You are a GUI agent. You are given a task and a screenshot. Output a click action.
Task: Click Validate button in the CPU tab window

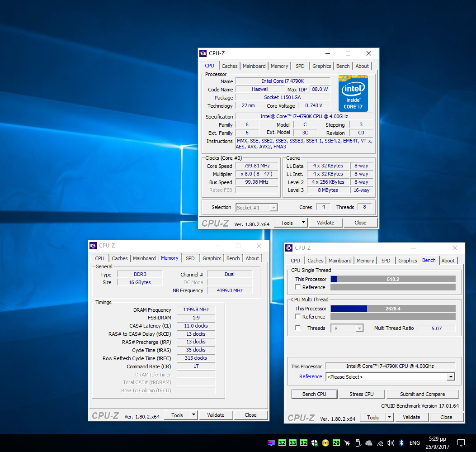[x=325, y=223]
